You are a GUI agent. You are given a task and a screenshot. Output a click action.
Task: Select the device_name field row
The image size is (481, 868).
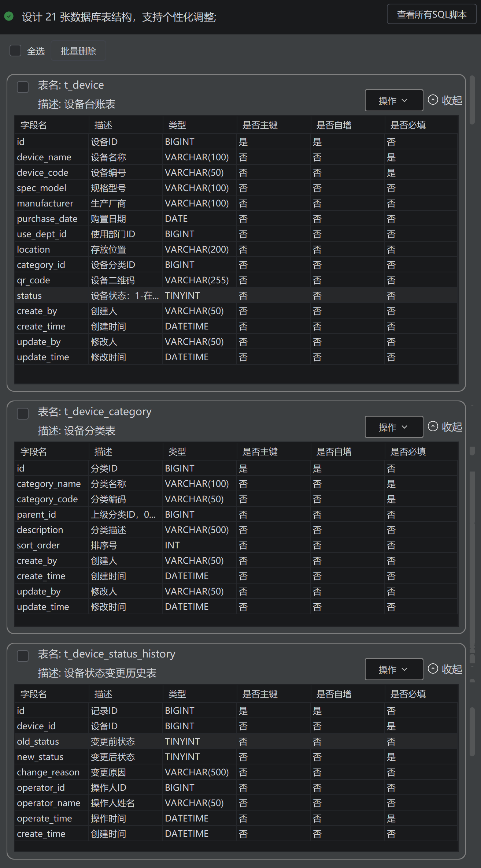tap(236, 157)
